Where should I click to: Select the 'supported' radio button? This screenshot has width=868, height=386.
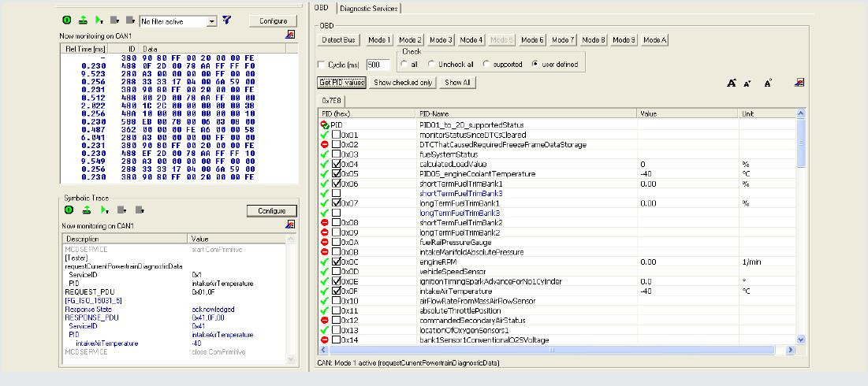tap(486, 65)
